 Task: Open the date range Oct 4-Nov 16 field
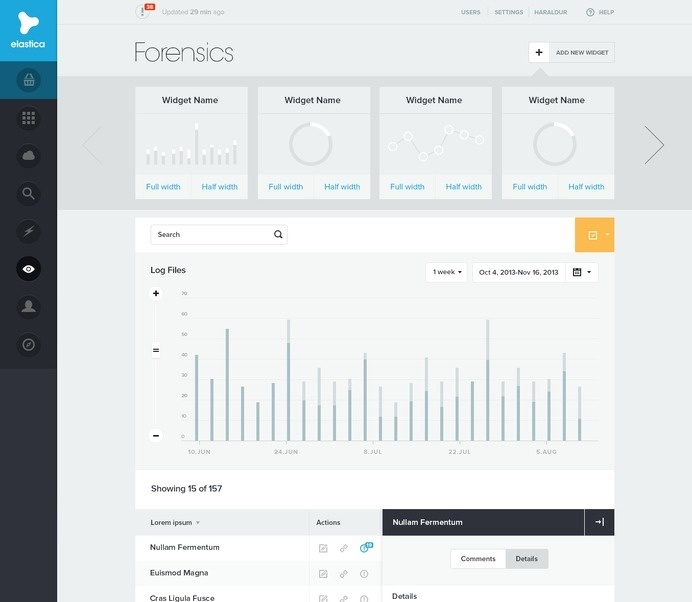pos(519,272)
